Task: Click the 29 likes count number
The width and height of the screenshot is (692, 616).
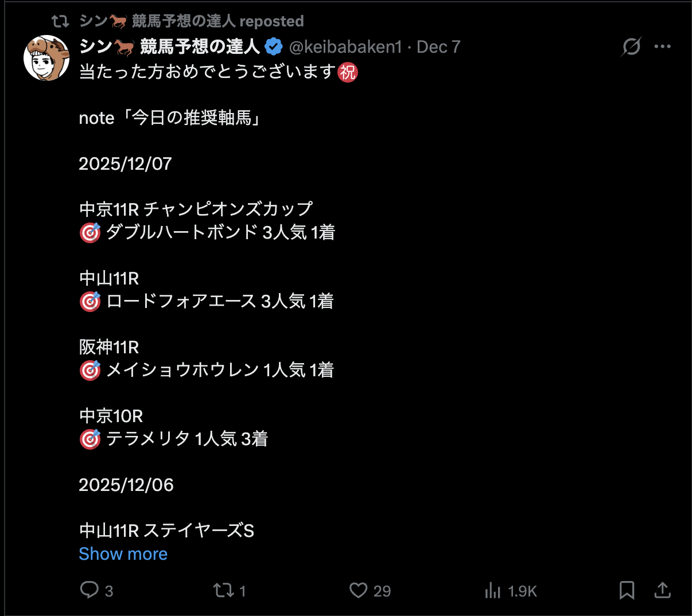Action: click(x=382, y=591)
